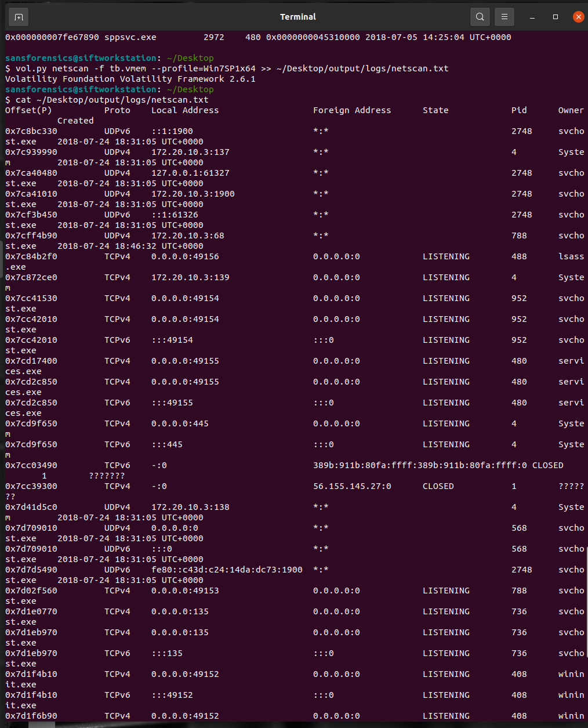
Task: Click local address 172.20.10.3:138
Action: [x=190, y=507]
